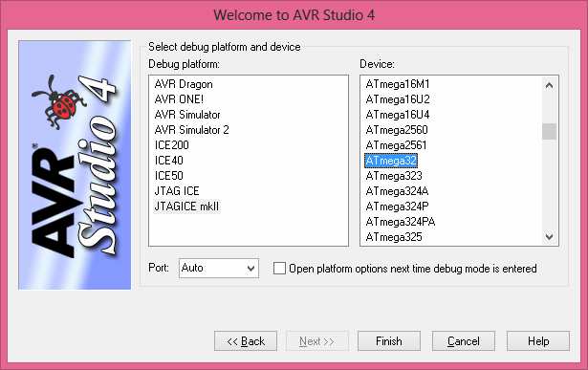
Task: Choose ATmega323 device
Action: [394, 176]
